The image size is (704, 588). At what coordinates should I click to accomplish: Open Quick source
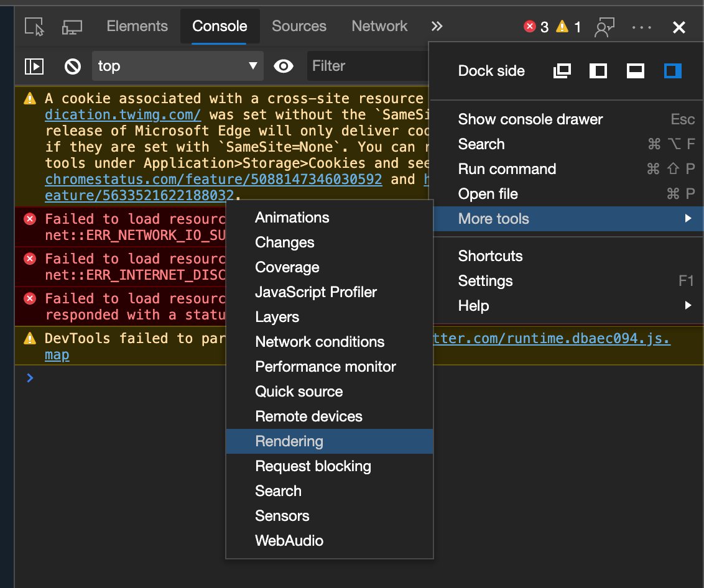point(330,392)
